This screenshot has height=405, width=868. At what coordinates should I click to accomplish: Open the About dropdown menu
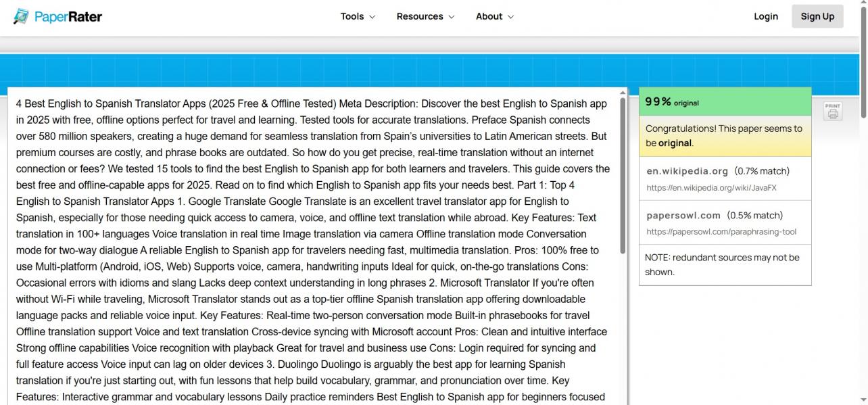click(494, 16)
